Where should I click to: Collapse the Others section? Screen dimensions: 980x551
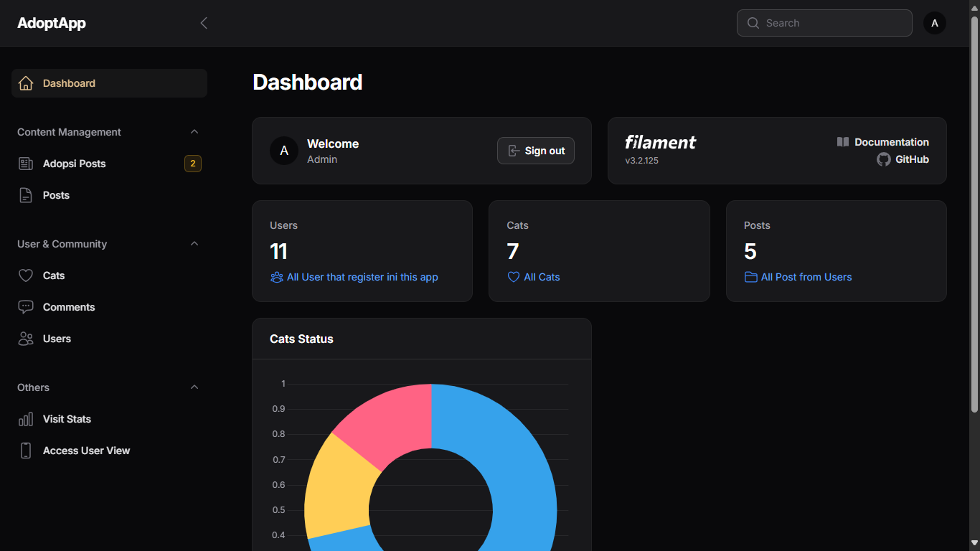tap(194, 387)
